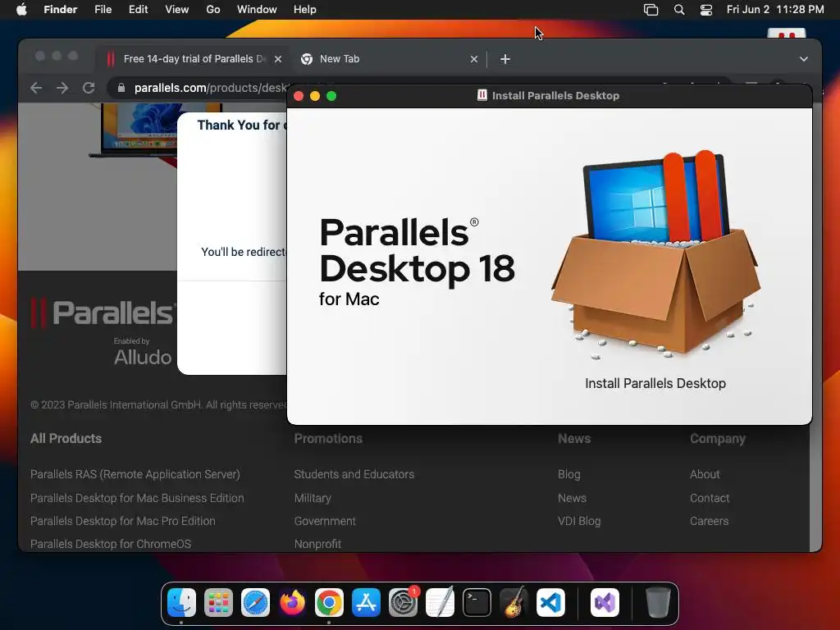Open System Settings from the Dock
The height and width of the screenshot is (630, 840).
pos(403,603)
